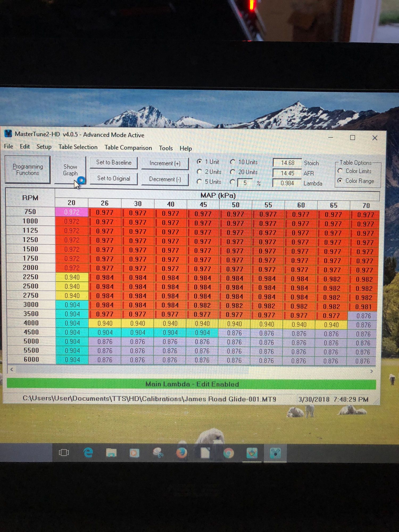Open Firefox from the taskbar
This screenshot has width=399, height=532.
181,453
